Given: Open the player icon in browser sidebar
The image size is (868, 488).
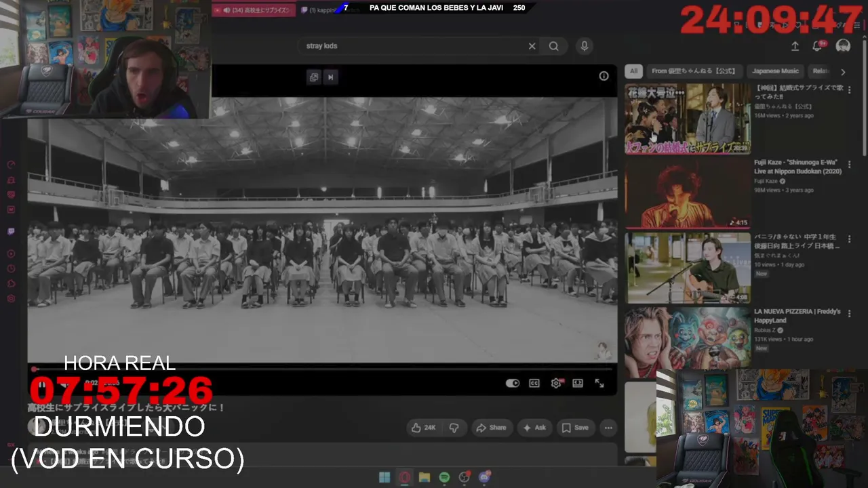Looking at the screenshot, I should coord(11,253).
